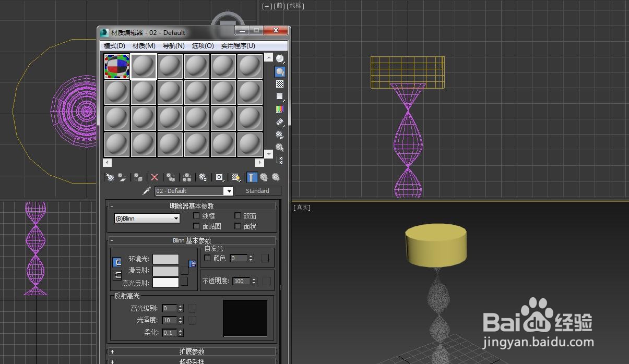The height and width of the screenshot is (364, 629).
Task: Enable the 面贴图 face map checkbox
Action: tap(197, 226)
